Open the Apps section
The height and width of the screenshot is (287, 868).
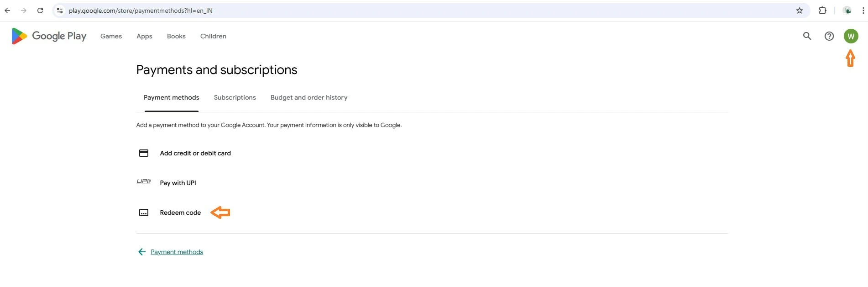(x=144, y=36)
